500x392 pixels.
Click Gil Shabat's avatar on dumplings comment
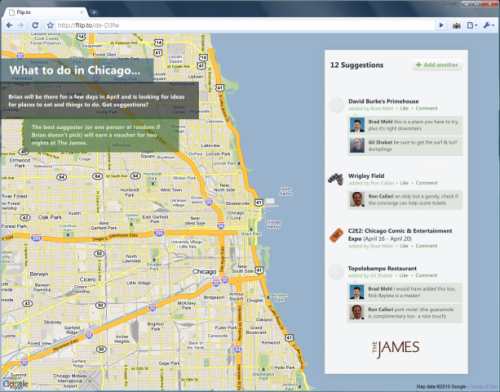357,146
